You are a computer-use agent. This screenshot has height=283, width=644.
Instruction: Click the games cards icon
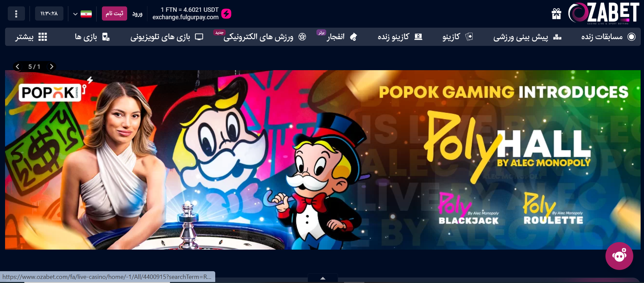click(106, 37)
